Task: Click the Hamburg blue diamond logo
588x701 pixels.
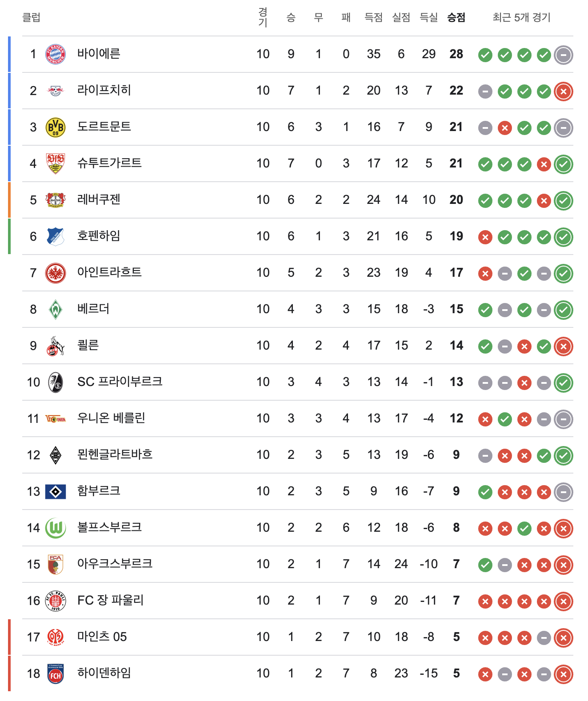Action: [x=56, y=491]
